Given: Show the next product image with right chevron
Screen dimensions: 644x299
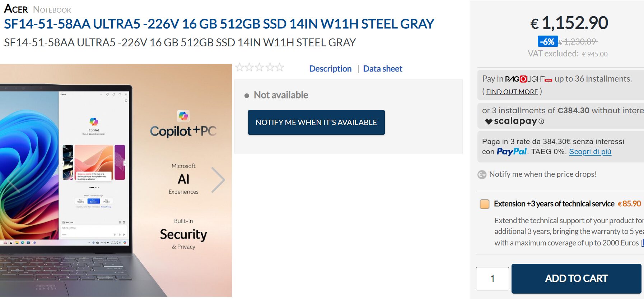Looking at the screenshot, I should (x=218, y=180).
